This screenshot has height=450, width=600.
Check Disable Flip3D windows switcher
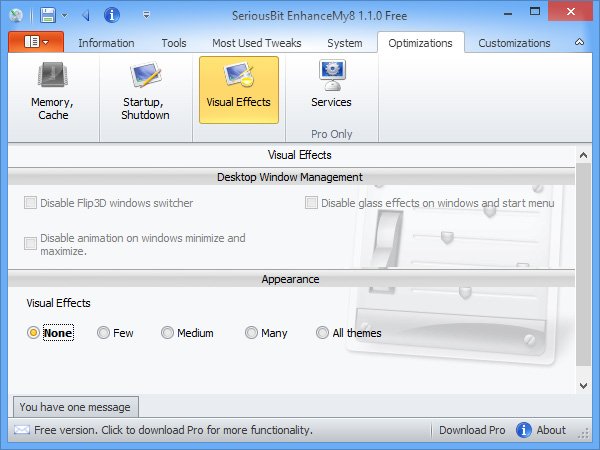pos(31,203)
